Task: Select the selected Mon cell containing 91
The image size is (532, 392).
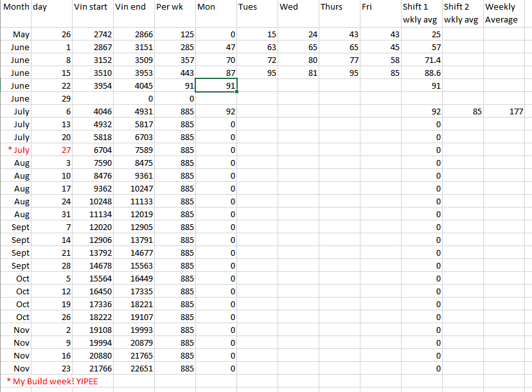Action: coord(217,85)
